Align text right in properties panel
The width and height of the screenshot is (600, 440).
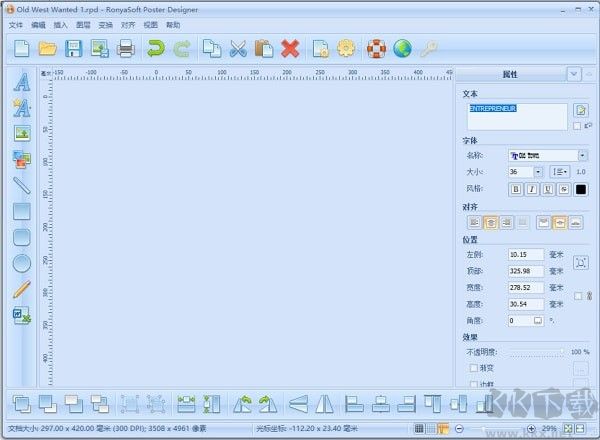pyautogui.click(x=507, y=222)
